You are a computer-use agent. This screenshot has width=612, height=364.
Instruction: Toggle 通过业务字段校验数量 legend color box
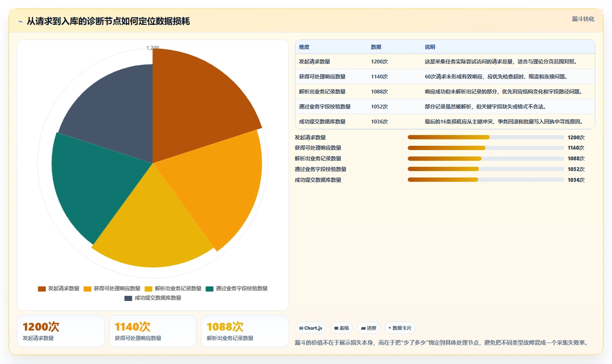(209, 289)
